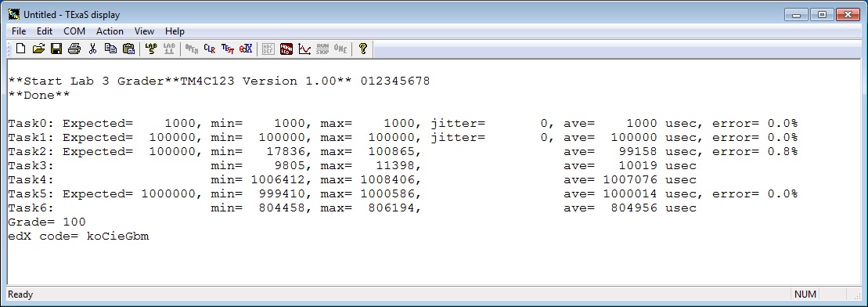Click Task4's ave value '1007076'
This screenshot has height=307, width=868.
[631, 180]
